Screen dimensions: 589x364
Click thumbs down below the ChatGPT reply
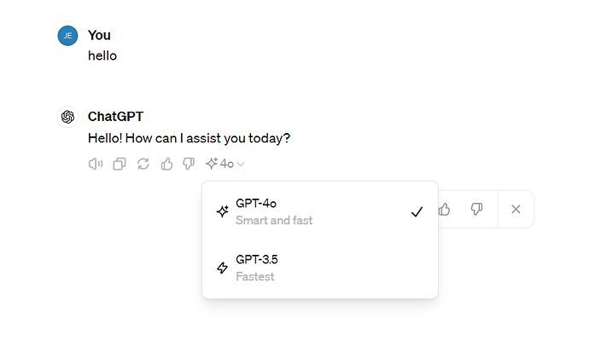point(189,164)
